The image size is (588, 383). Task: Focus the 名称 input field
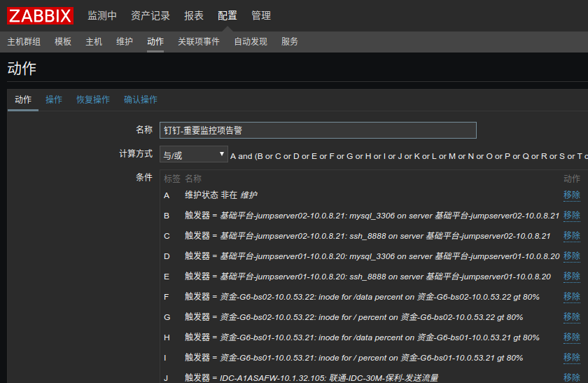318,130
